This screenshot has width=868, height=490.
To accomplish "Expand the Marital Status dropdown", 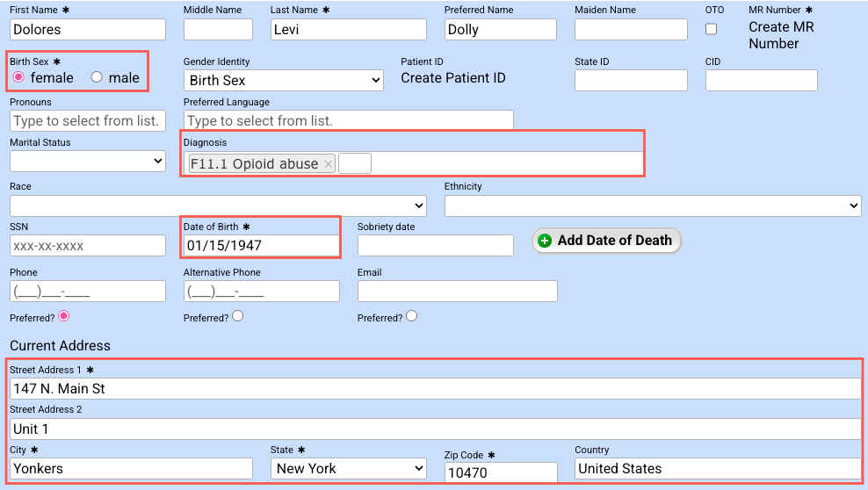I will click(x=87, y=161).
